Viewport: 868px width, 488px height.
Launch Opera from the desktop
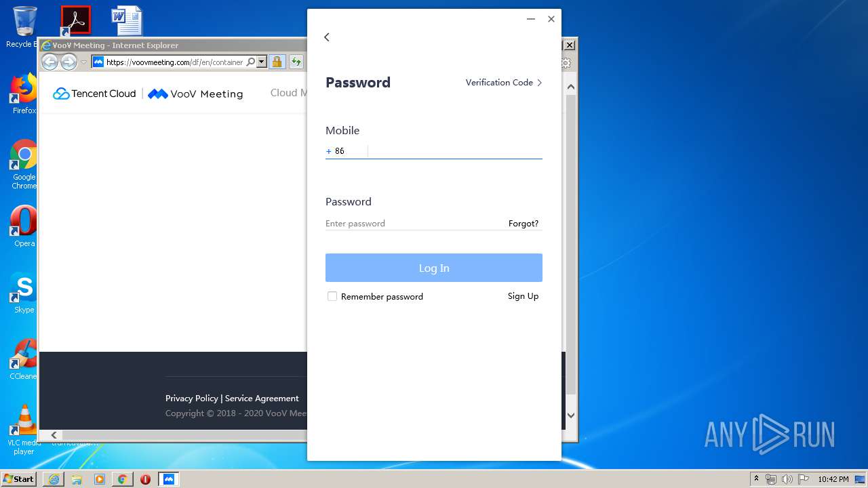point(24,226)
